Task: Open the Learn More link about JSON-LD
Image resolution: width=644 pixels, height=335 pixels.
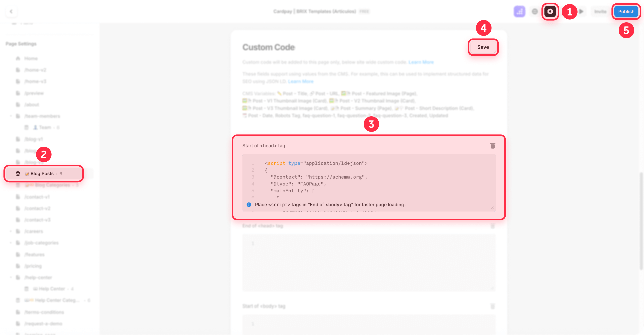Action: point(301,81)
